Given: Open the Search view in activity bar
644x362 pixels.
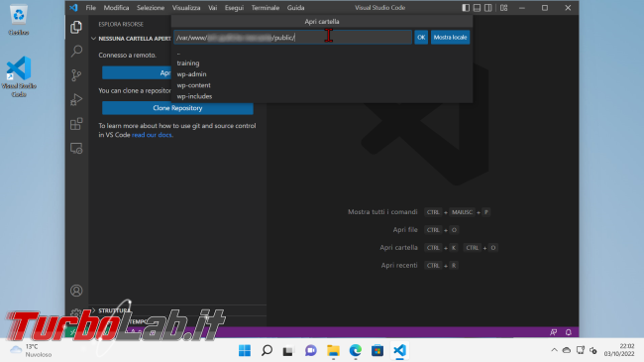Looking at the screenshot, I should [76, 52].
